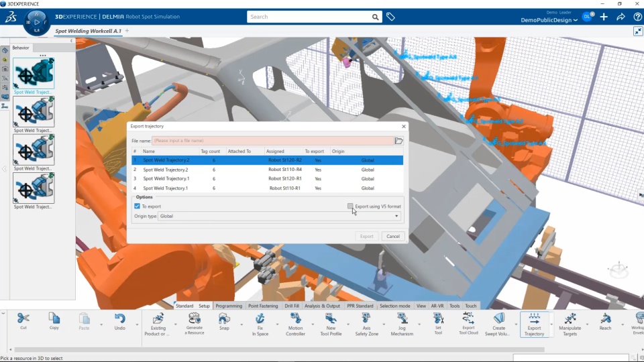Image resolution: width=644 pixels, height=362 pixels.
Task: Click the share arrow icon
Action: point(621,17)
